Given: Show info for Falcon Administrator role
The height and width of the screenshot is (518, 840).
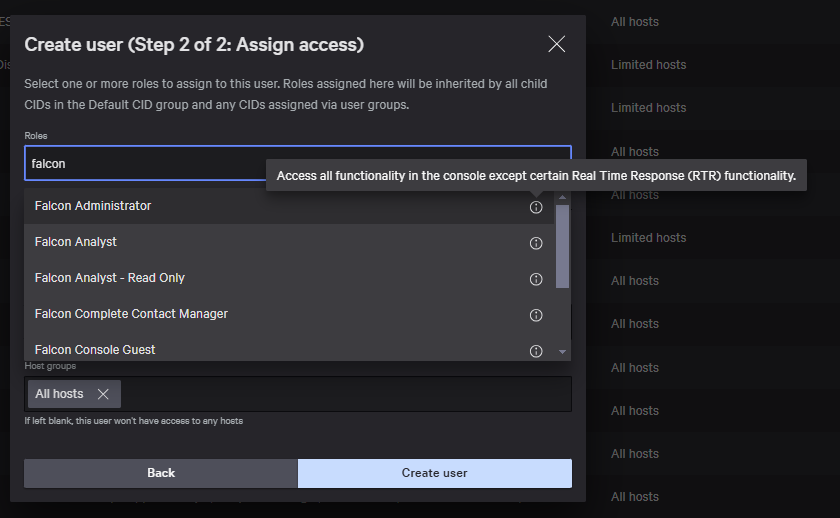Looking at the screenshot, I should tap(536, 207).
